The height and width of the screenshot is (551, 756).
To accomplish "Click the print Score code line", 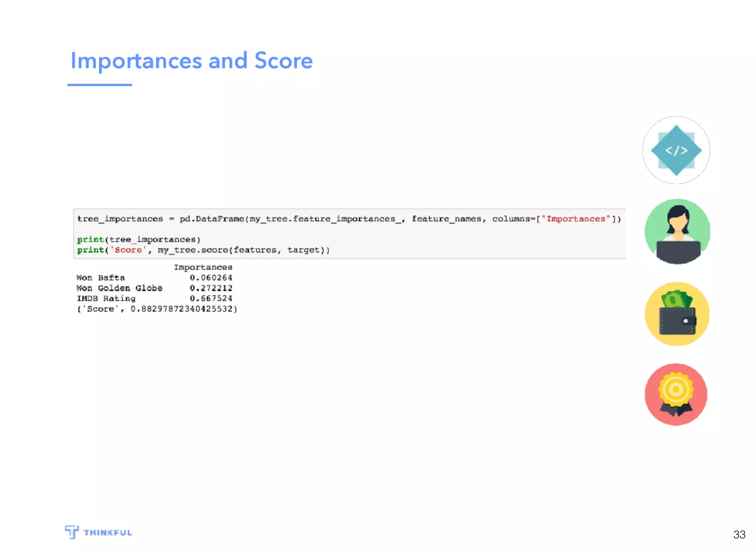I will [203, 250].
